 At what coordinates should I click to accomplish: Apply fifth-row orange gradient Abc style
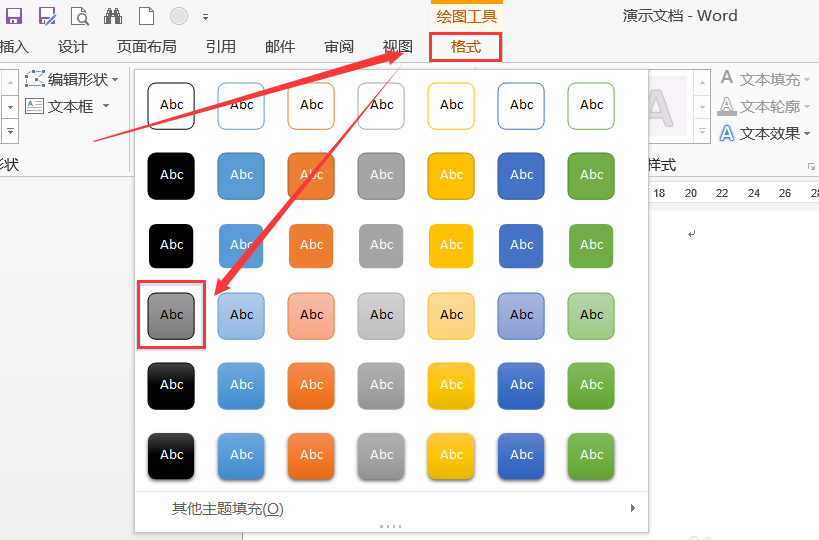click(311, 386)
